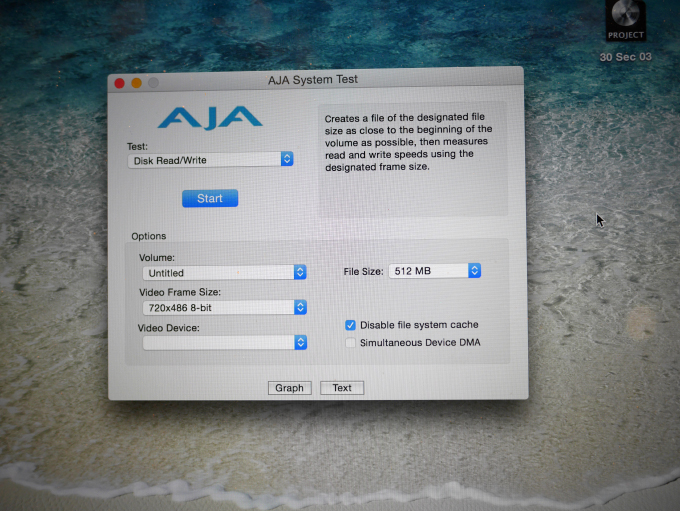
Task: Close the AJA System Test window
Action: click(x=119, y=83)
